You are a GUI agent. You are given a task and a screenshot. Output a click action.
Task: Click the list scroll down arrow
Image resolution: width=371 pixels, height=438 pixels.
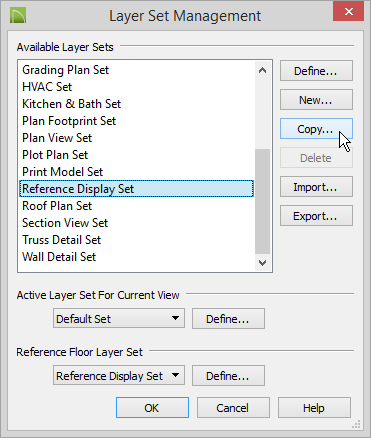pos(262,263)
